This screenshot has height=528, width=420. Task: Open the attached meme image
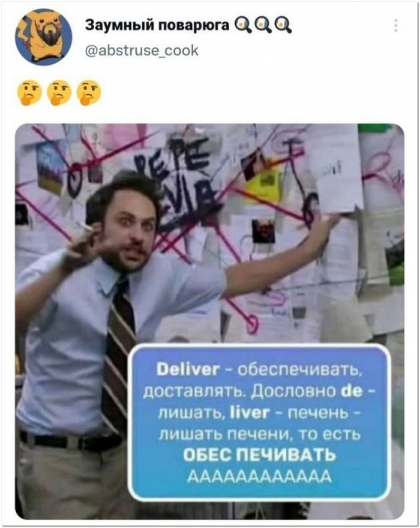coord(209,321)
